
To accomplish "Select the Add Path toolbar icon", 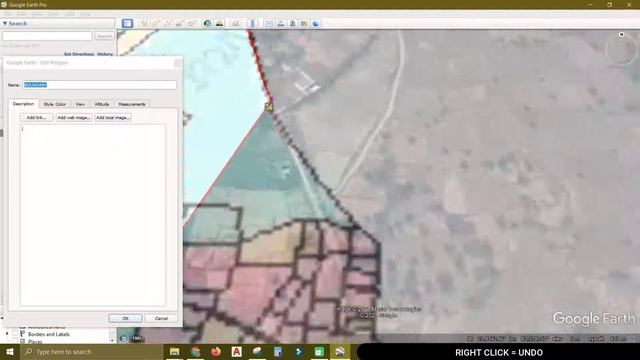I will (167, 23).
